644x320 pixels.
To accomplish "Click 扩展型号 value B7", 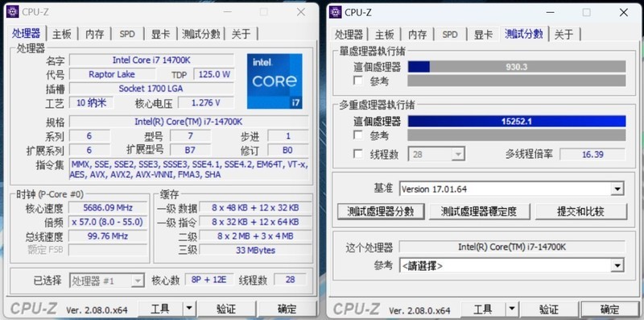I will [x=191, y=150].
